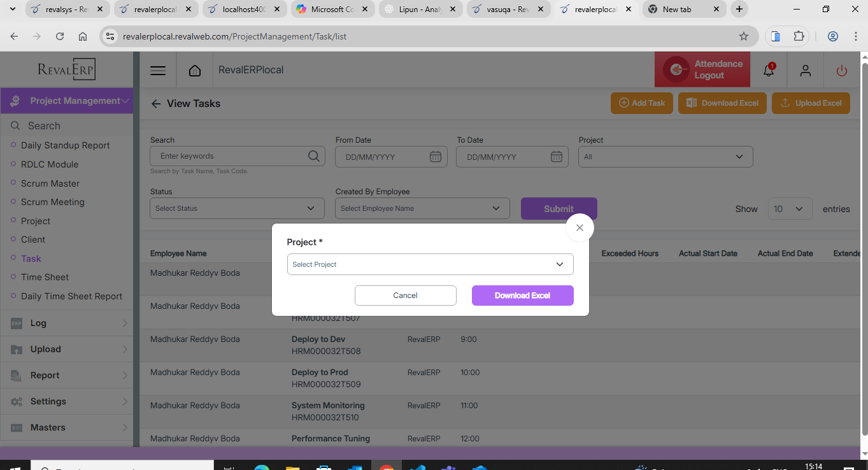
Task: Change the Show entries count dropdown
Action: (x=790, y=209)
